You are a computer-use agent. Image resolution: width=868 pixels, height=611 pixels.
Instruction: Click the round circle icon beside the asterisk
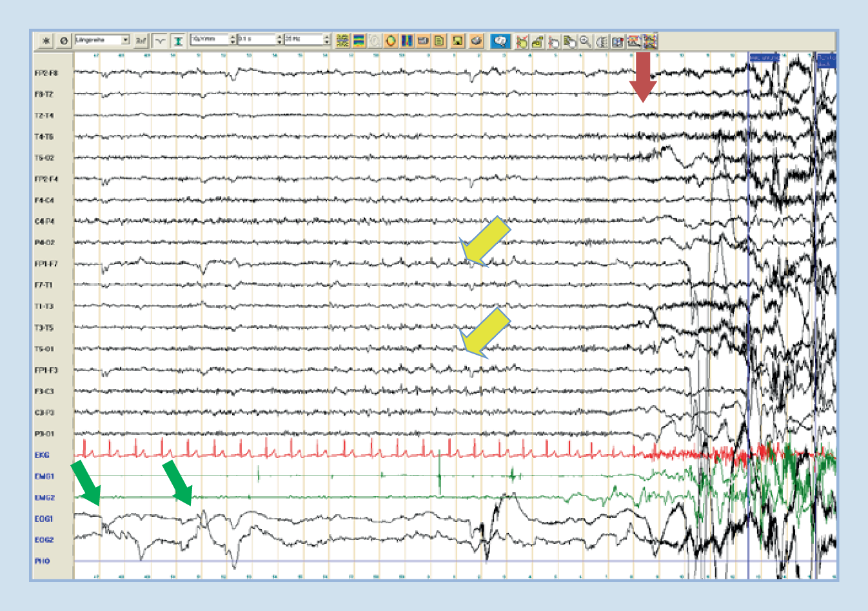click(x=64, y=41)
